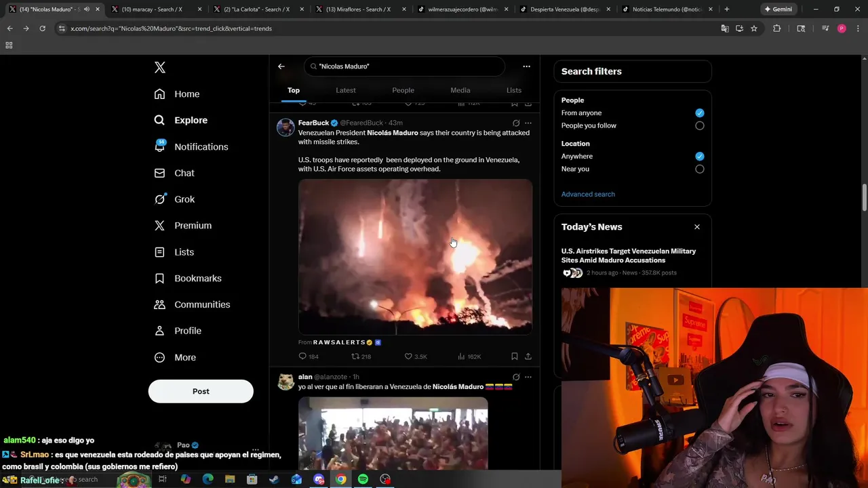The width and height of the screenshot is (868, 488).
Task: Open Chat in the sidebar
Action: [174, 173]
